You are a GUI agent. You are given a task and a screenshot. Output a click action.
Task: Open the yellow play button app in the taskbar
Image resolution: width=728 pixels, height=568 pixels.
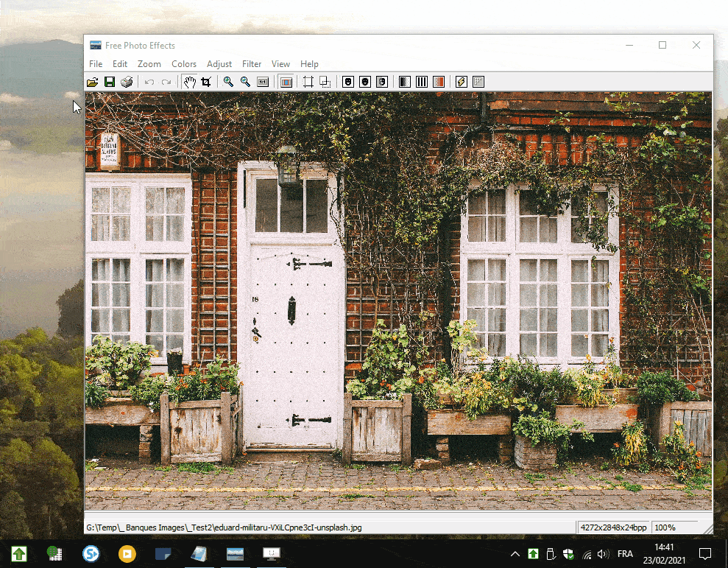(x=127, y=553)
